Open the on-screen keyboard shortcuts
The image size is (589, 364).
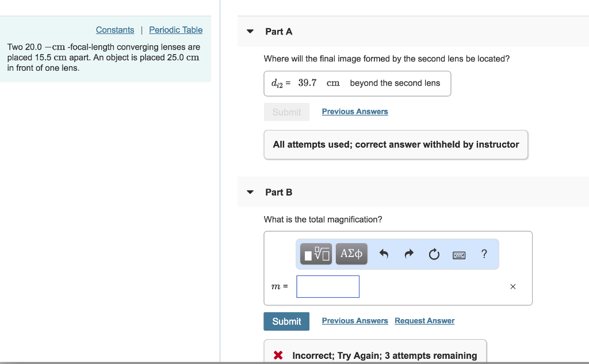(458, 254)
